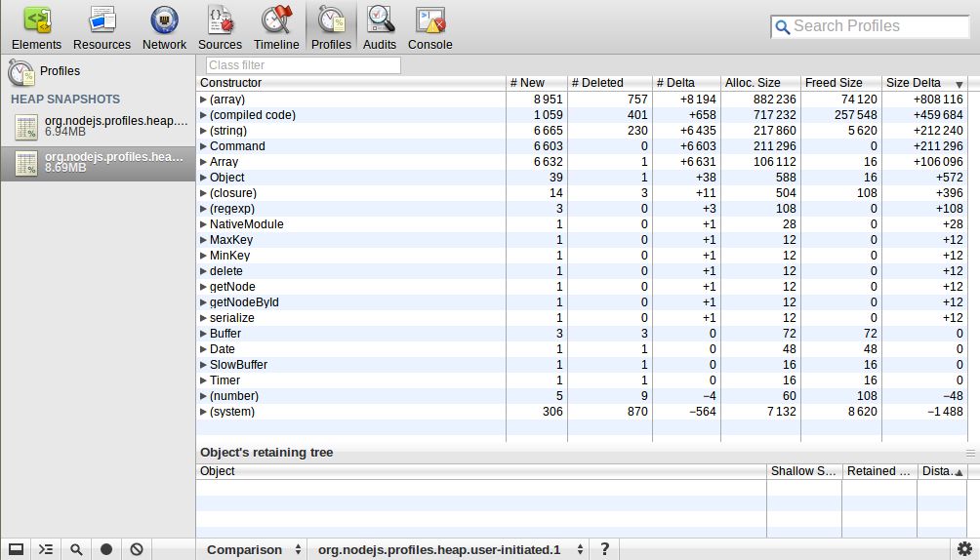Switch to the Network panel icon
Image resolution: width=980 pixels, height=560 pixels.
(164, 20)
